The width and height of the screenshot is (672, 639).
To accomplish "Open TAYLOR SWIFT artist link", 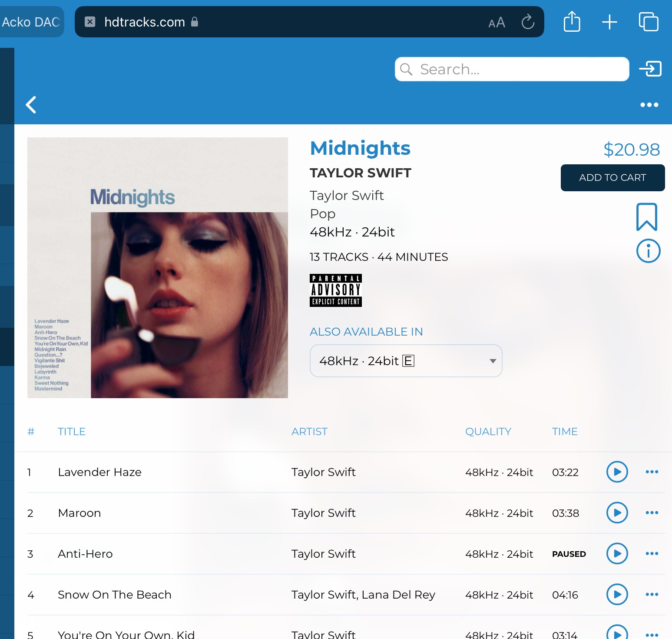I will click(x=360, y=173).
